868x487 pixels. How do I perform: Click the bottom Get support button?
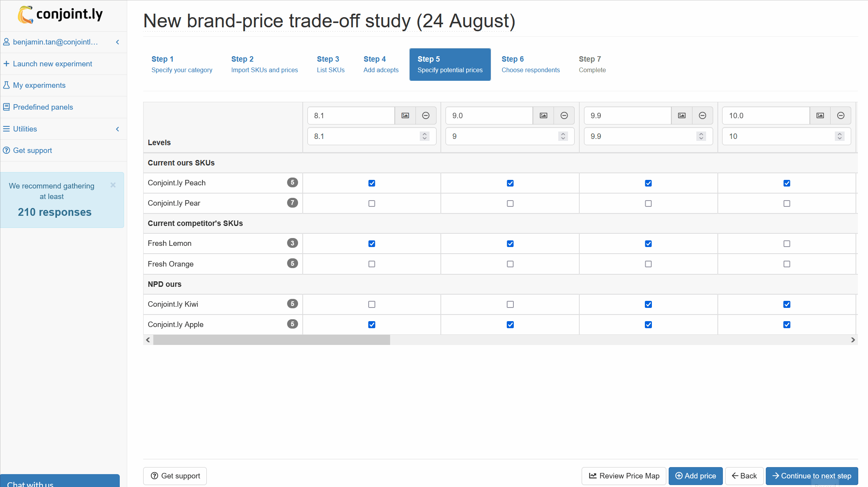[x=175, y=476]
